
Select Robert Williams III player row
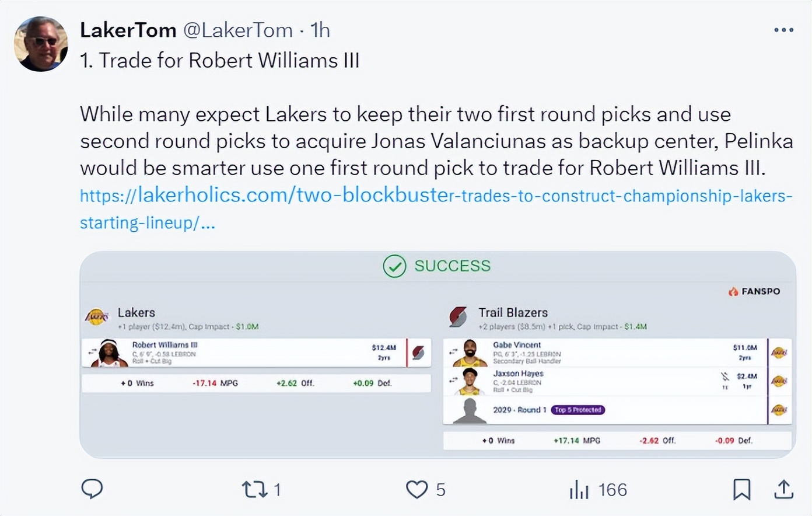tap(256, 353)
